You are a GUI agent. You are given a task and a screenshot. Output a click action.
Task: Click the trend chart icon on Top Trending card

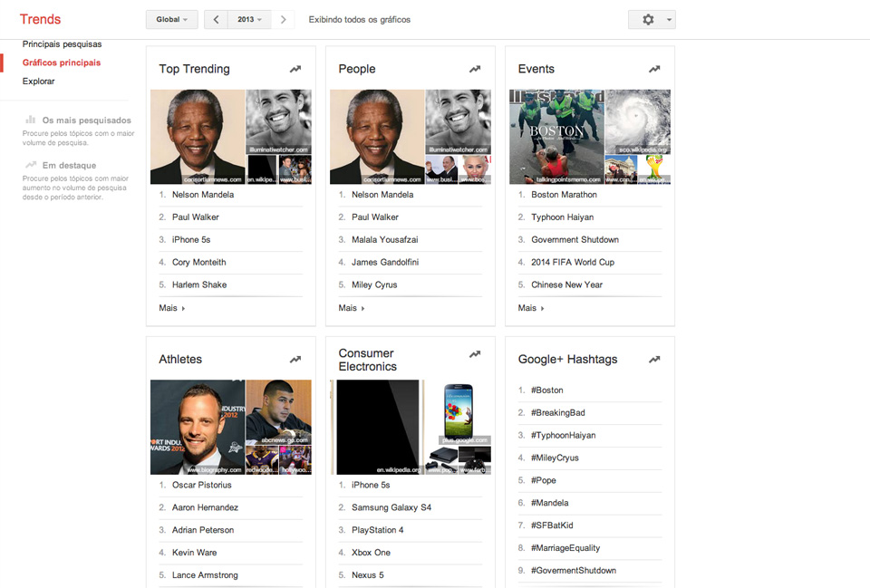pos(295,68)
